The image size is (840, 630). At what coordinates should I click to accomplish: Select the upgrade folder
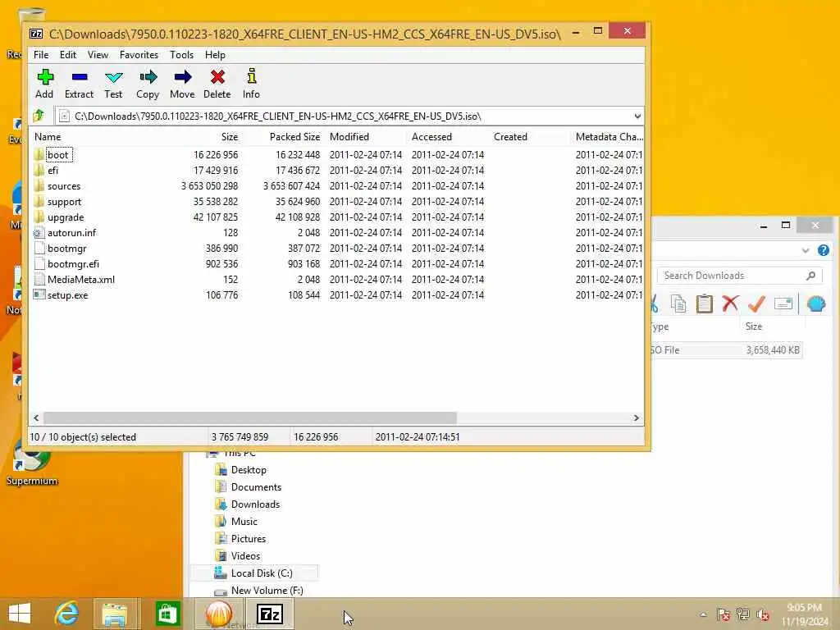[x=66, y=217]
